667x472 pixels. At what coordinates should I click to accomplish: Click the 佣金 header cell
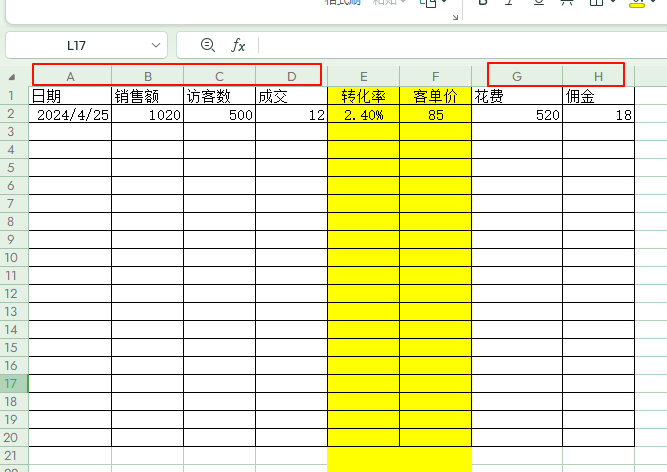(599, 96)
